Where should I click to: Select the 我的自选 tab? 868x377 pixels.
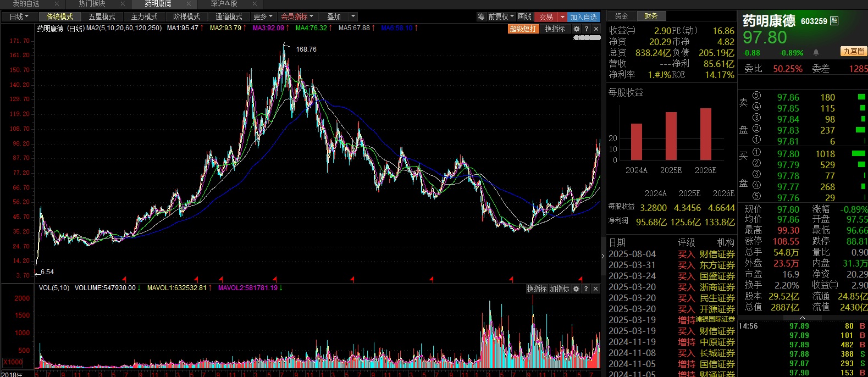click(x=26, y=4)
